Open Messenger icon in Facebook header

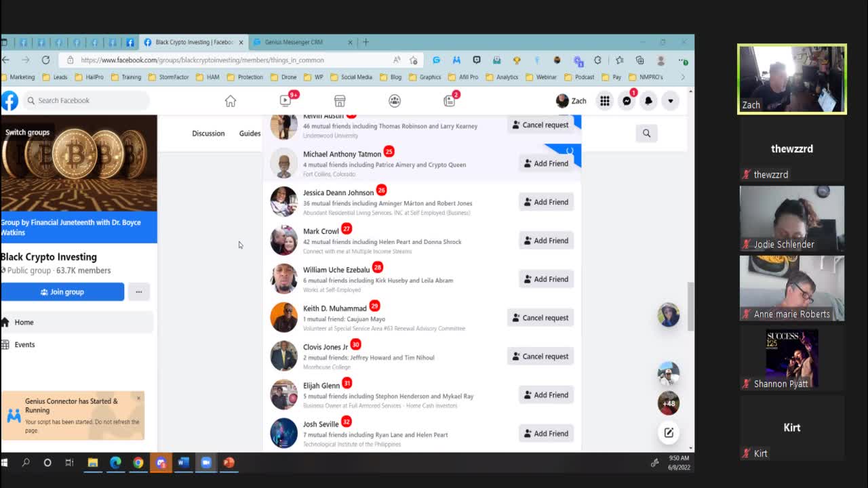(627, 101)
